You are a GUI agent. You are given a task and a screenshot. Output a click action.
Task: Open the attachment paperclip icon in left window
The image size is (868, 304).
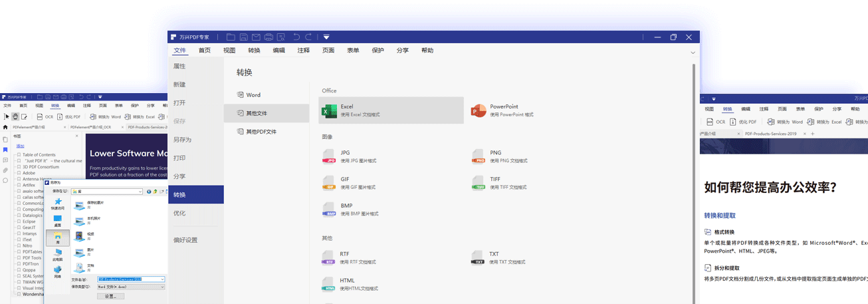tap(5, 170)
